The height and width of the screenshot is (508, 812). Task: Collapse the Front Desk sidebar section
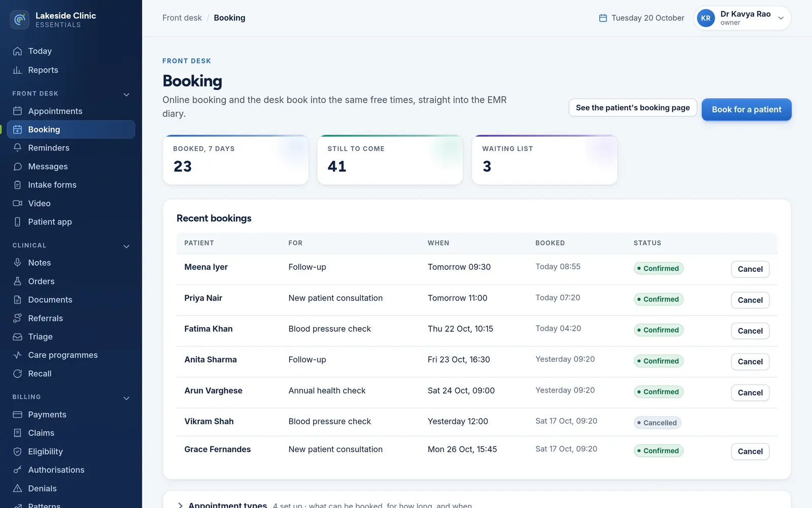point(126,94)
